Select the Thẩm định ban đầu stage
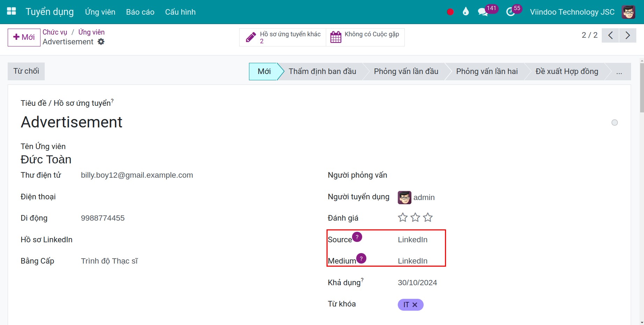 [x=322, y=72]
